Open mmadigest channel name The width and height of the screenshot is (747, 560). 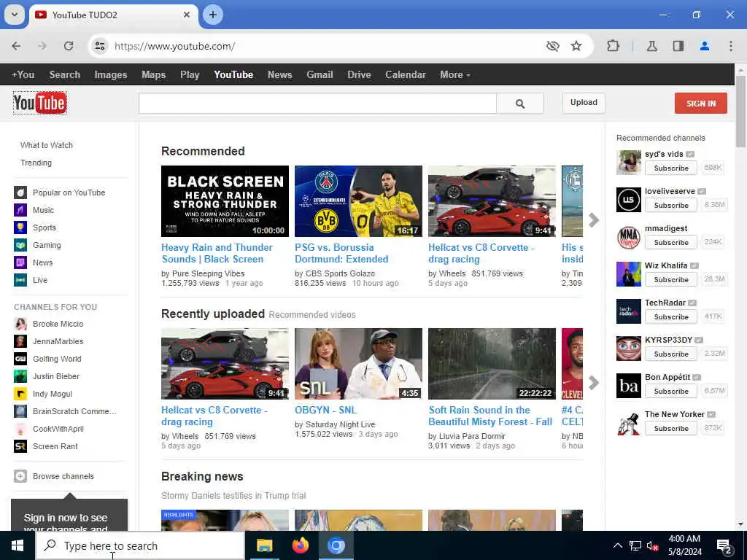[x=666, y=228]
